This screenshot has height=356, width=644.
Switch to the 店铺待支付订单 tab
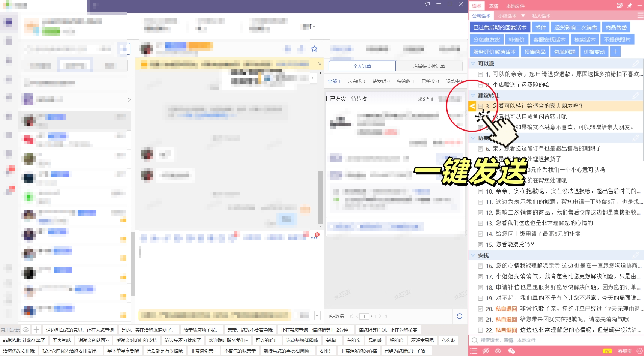[x=429, y=66]
